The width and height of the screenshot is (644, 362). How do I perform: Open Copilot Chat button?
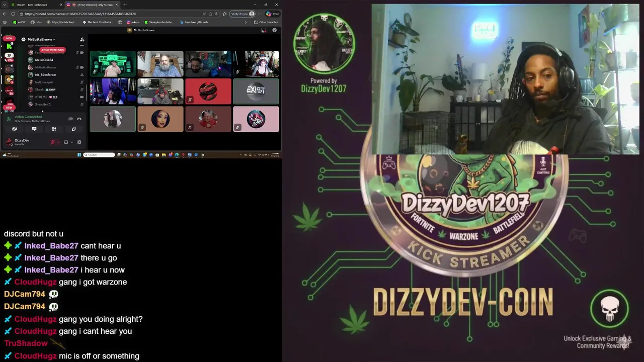click(272, 14)
